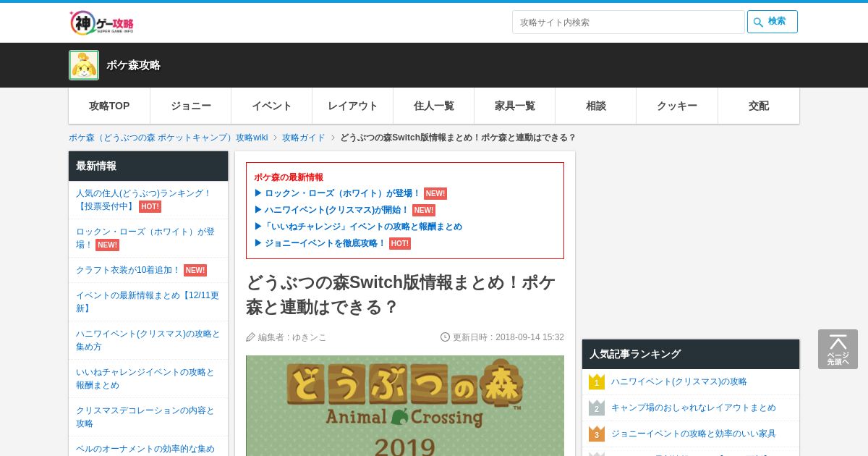Open the ジョニー navigation tab
The height and width of the screenshot is (456, 868).
(191, 106)
